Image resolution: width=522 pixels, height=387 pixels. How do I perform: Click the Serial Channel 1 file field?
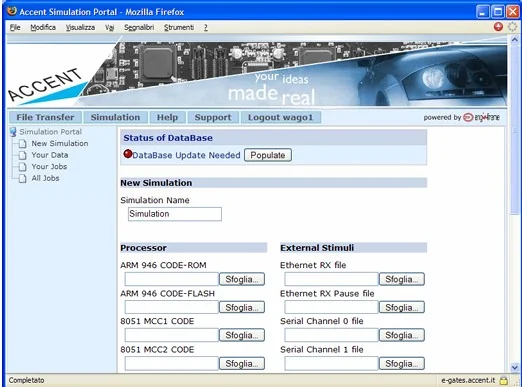coord(332,363)
